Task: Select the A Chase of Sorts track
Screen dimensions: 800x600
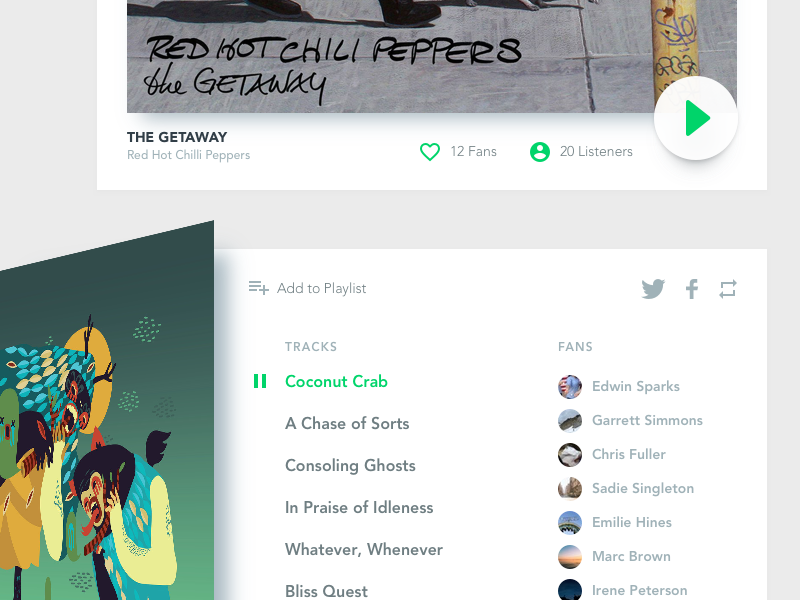Action: pyautogui.click(x=347, y=423)
